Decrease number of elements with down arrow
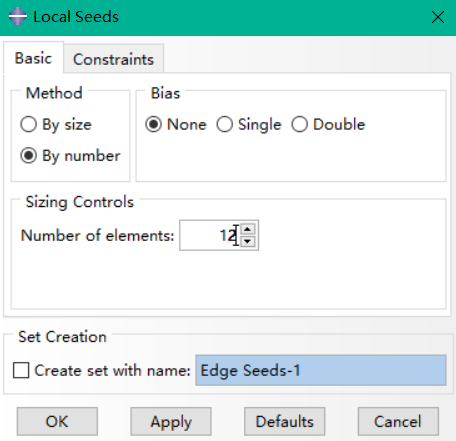 247,241
